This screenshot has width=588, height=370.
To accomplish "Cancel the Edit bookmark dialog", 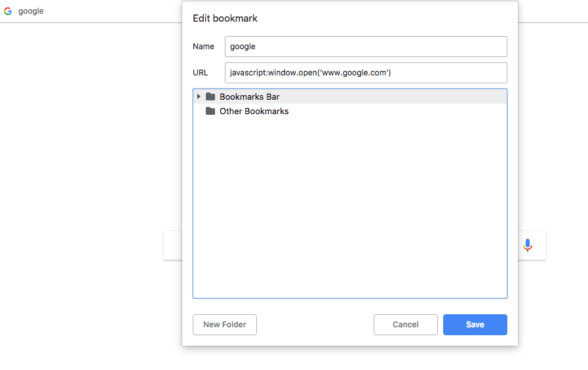I will click(x=405, y=325).
